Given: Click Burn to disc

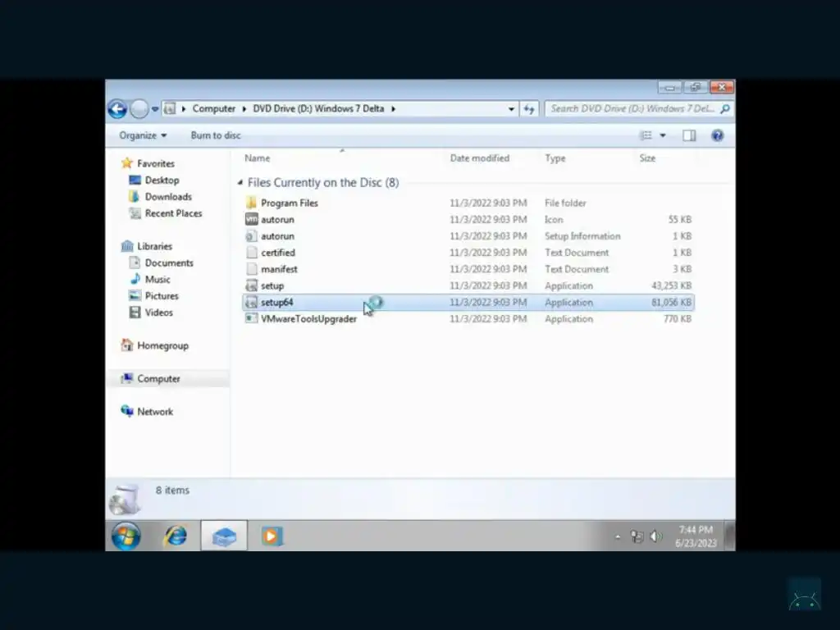Looking at the screenshot, I should (x=216, y=135).
